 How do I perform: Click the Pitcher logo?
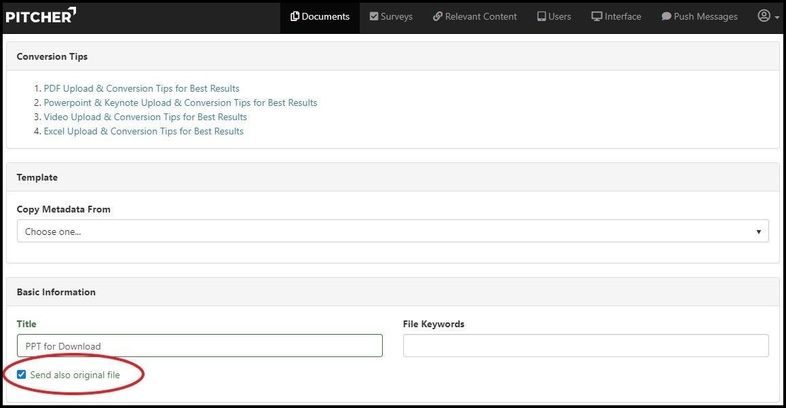pyautogui.click(x=39, y=15)
